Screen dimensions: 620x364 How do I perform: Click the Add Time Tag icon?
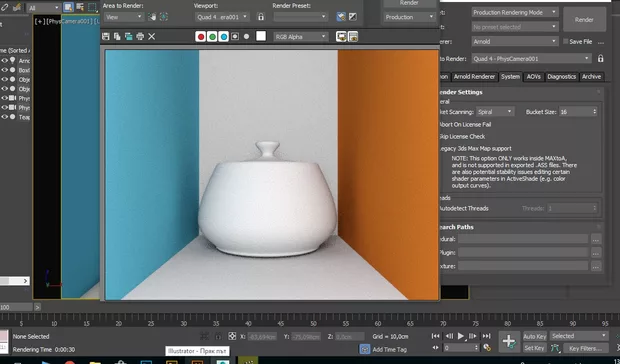tap(365, 349)
